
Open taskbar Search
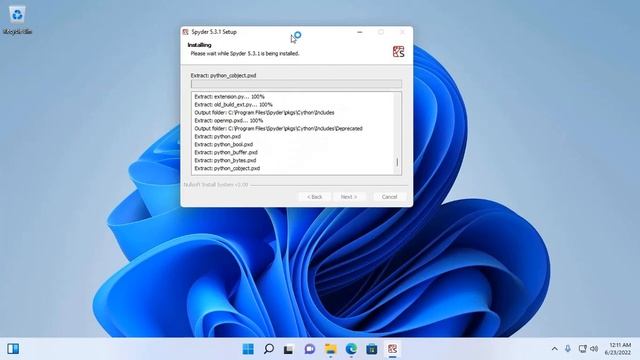pyautogui.click(x=269, y=349)
